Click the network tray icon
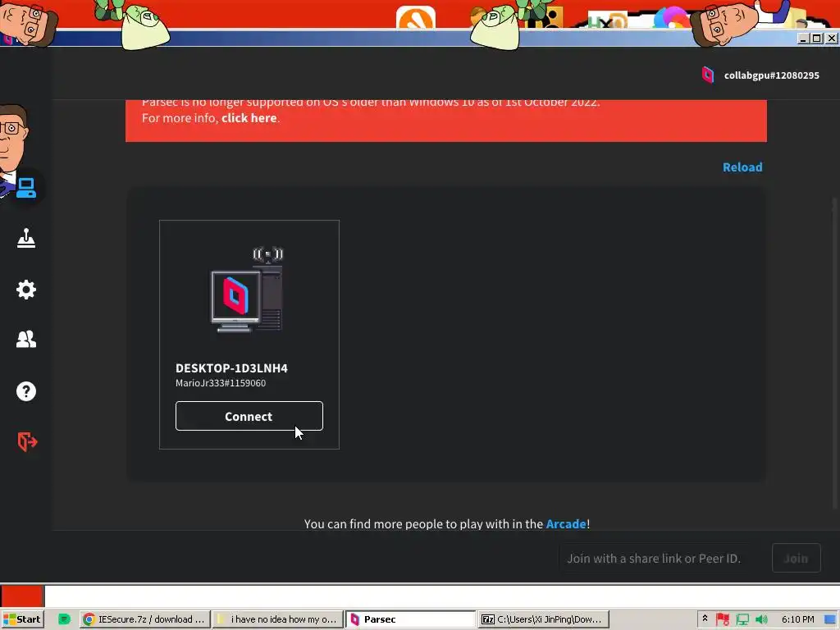 click(742, 619)
